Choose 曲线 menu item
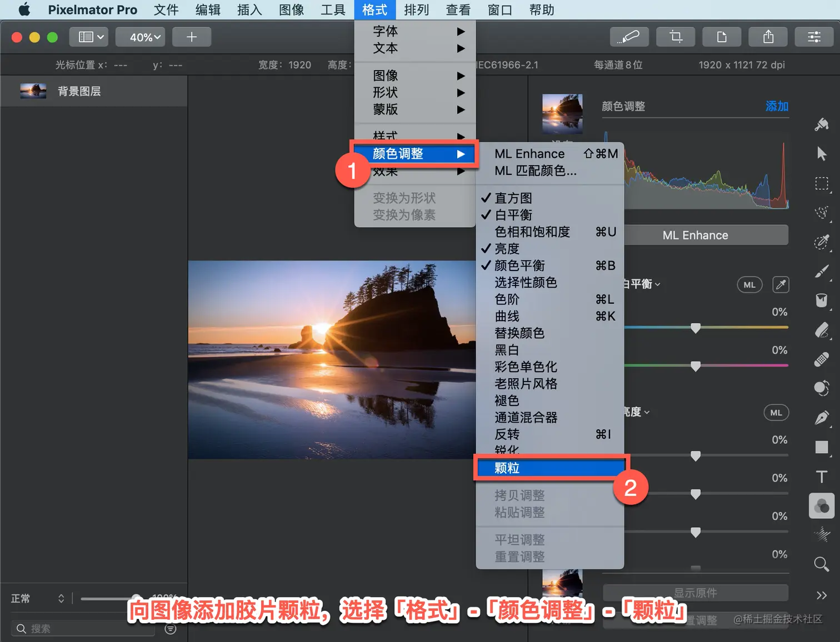The image size is (840, 642). (x=550, y=316)
